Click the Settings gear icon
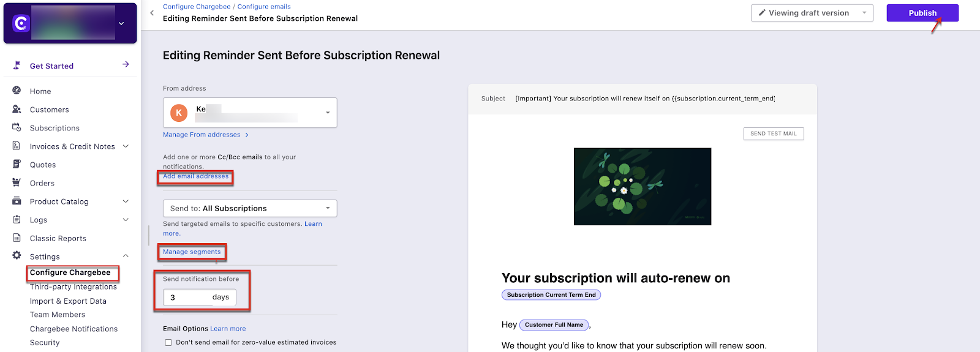This screenshot has height=352, width=980. coord(17,256)
